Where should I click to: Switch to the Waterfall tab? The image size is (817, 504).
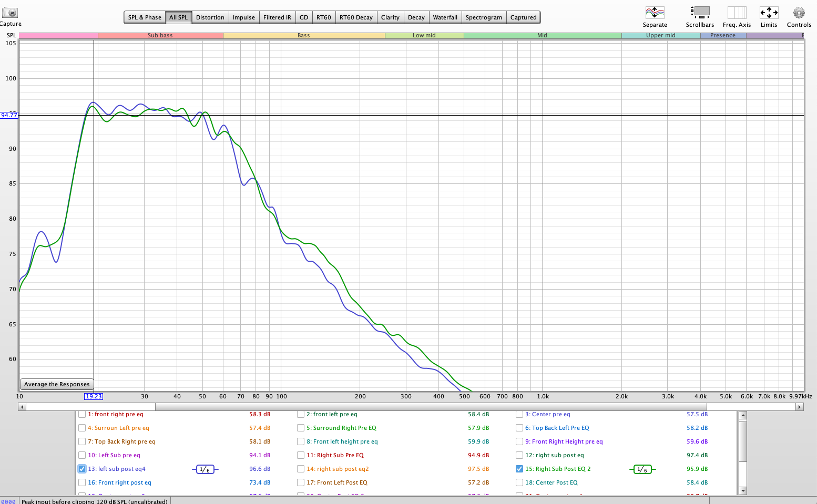click(445, 17)
